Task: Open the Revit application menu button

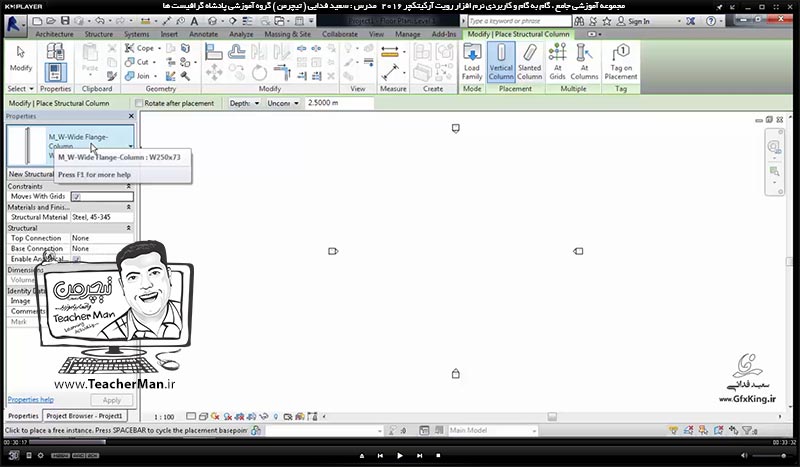Action: coord(14,25)
